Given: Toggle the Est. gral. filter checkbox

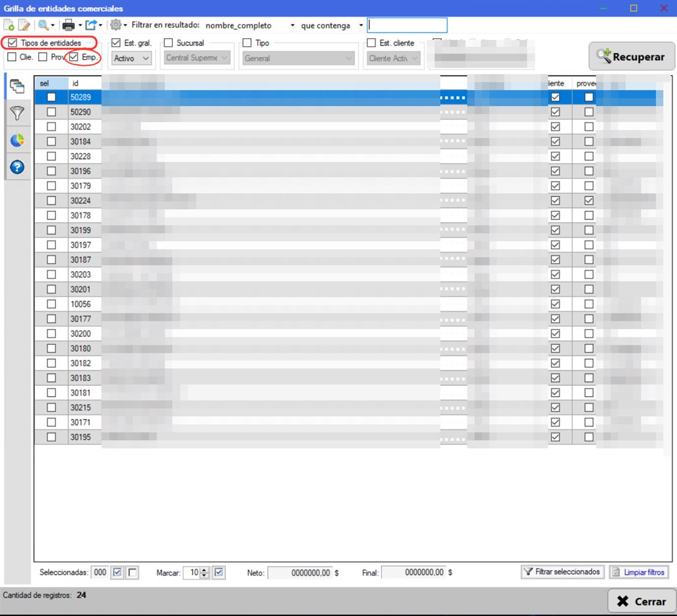Looking at the screenshot, I should (x=116, y=42).
